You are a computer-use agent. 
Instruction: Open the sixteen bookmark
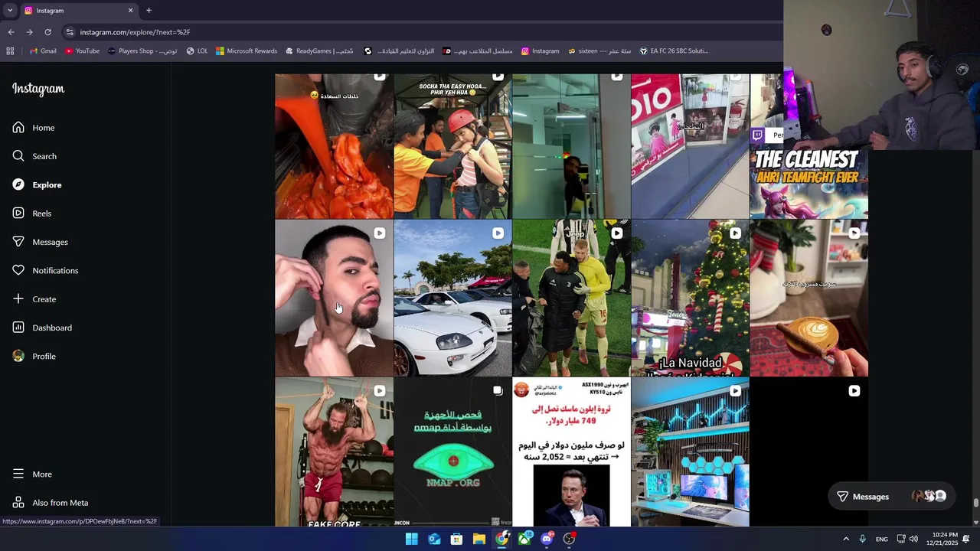pyautogui.click(x=599, y=51)
